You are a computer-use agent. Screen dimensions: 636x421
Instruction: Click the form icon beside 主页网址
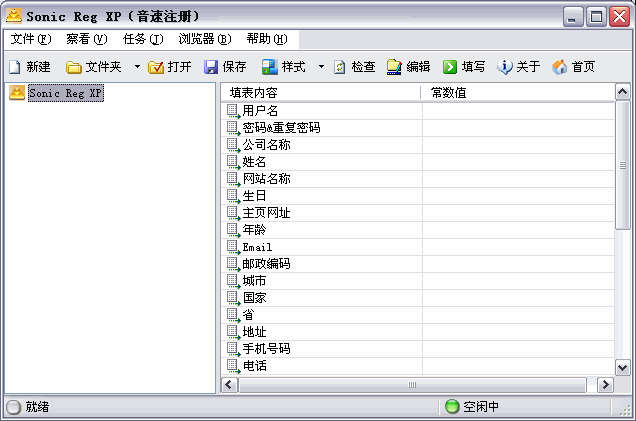click(x=233, y=213)
